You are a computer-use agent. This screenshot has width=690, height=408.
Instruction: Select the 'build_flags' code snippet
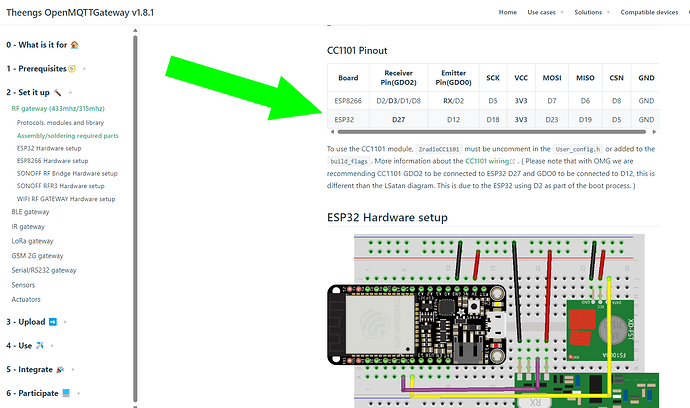pos(349,161)
